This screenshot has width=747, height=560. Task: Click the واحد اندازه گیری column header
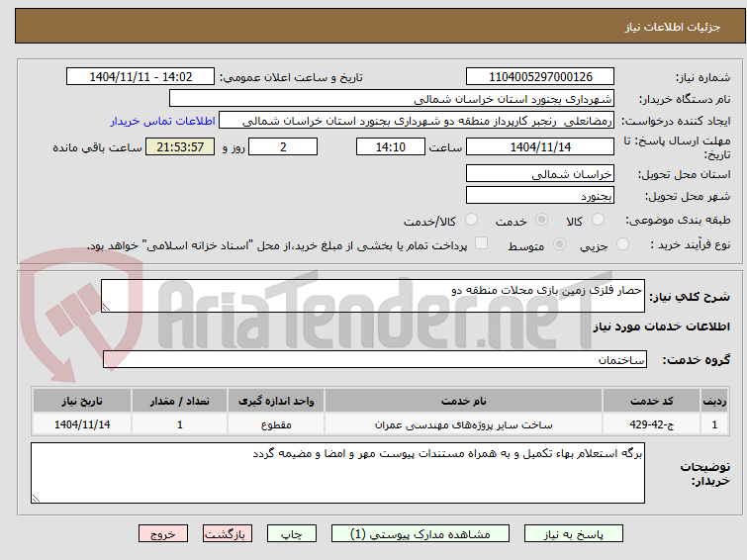click(x=276, y=401)
